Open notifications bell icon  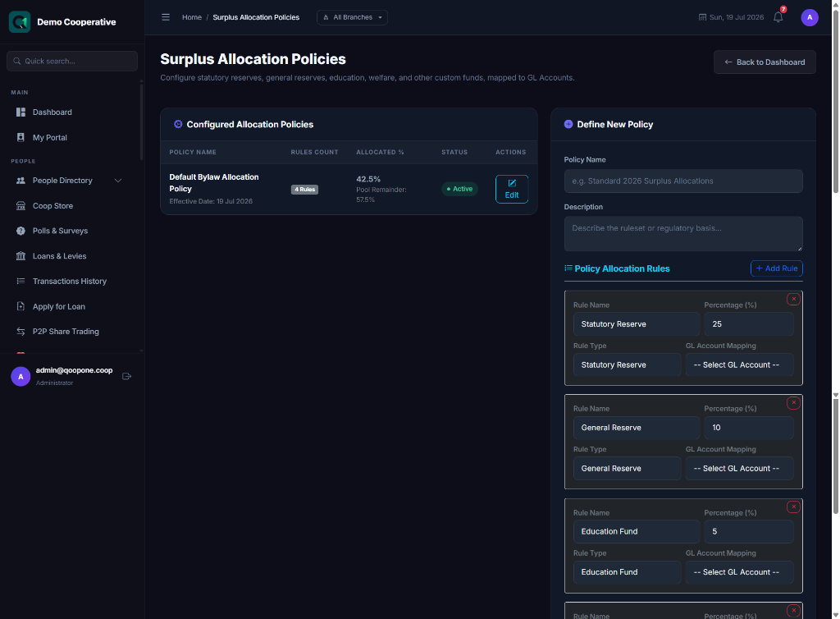pyautogui.click(x=778, y=17)
